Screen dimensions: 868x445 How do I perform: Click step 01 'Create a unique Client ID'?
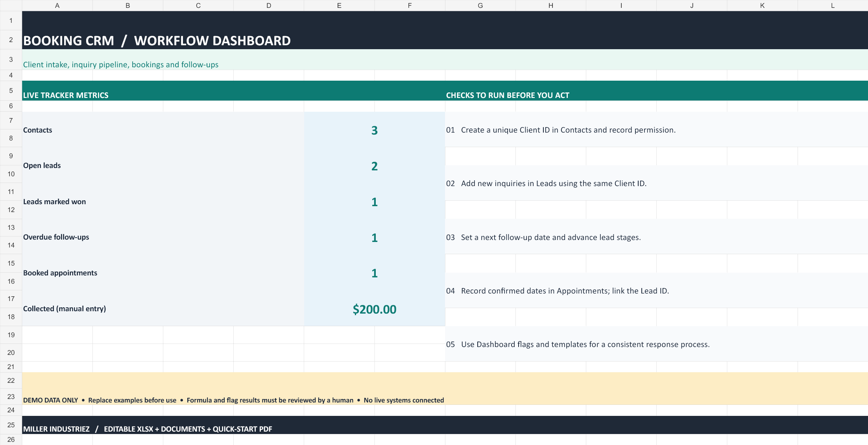[561, 130]
